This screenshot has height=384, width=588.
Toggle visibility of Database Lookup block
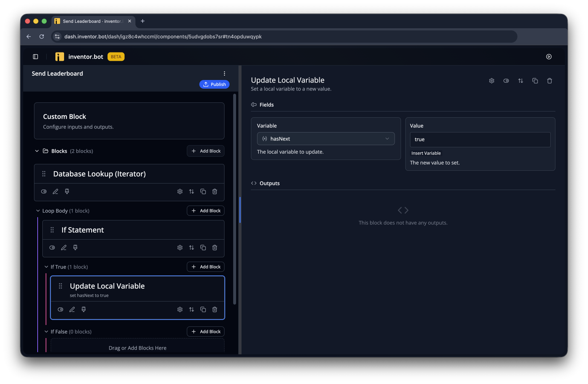tap(44, 191)
